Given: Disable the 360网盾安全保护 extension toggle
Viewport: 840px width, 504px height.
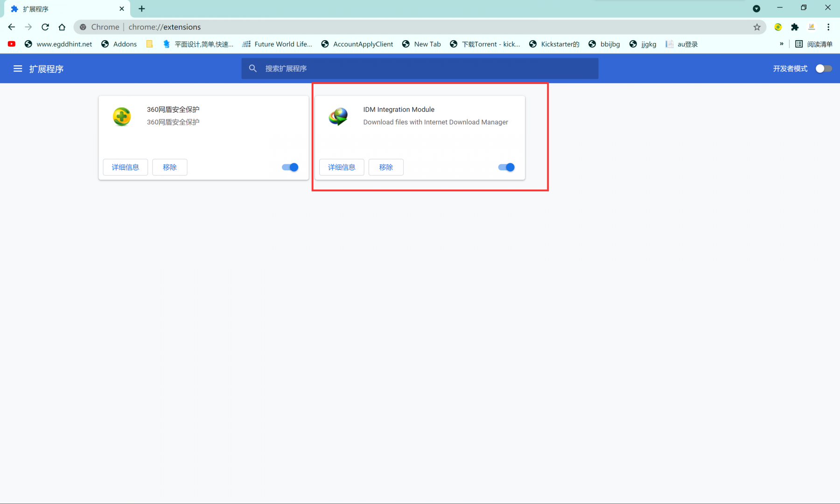Looking at the screenshot, I should (x=290, y=167).
